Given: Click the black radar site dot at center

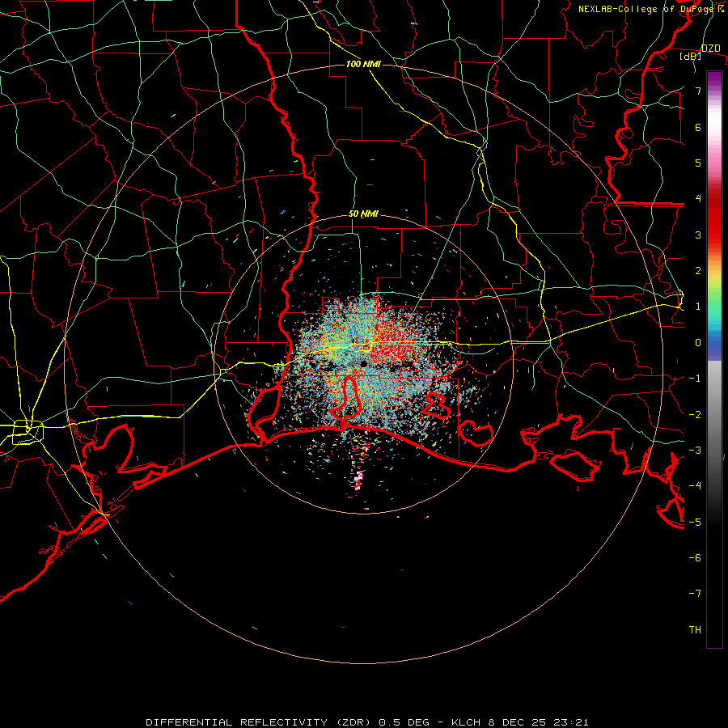Looking at the screenshot, I should [x=363, y=363].
